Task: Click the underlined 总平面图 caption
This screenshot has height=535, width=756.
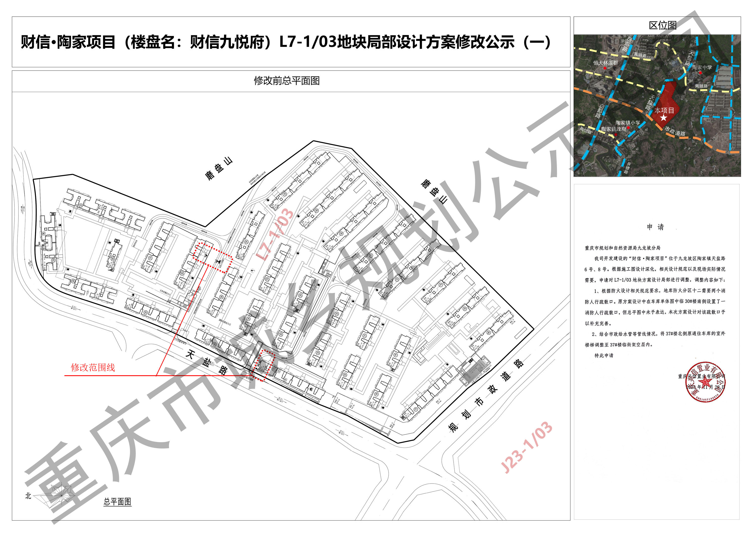Action: [x=117, y=502]
